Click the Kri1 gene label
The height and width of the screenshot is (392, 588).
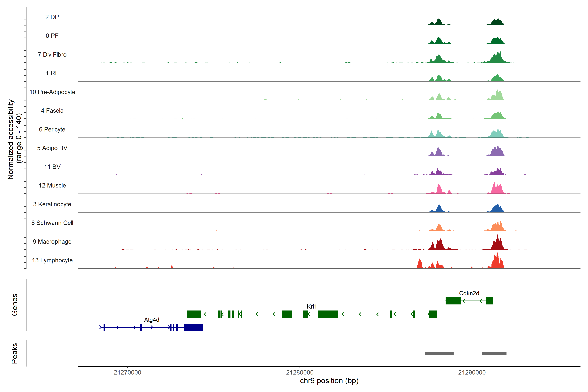coord(312,307)
